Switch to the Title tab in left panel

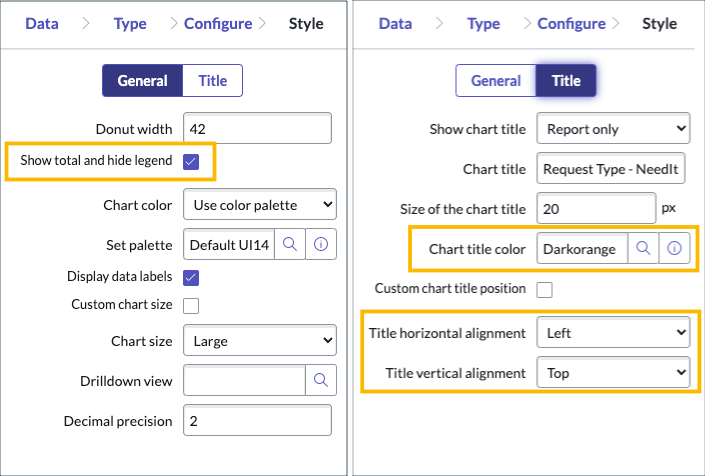(x=212, y=81)
